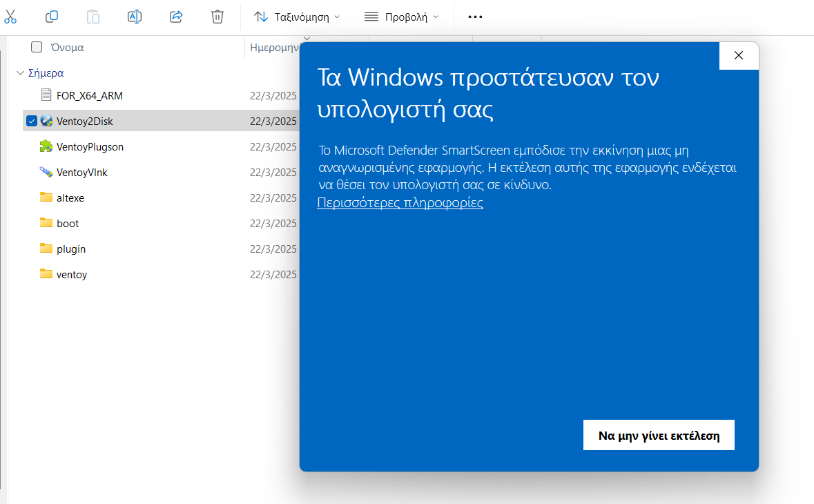Viewport: 814px width, 504px height.
Task: Select the Ventoy2Disk file name
Action: tap(85, 121)
